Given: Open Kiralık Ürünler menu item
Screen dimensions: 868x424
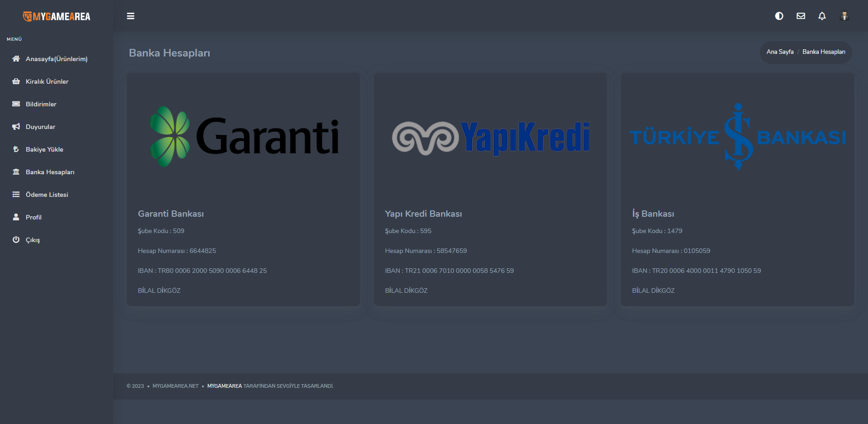Looking at the screenshot, I should (x=47, y=81).
